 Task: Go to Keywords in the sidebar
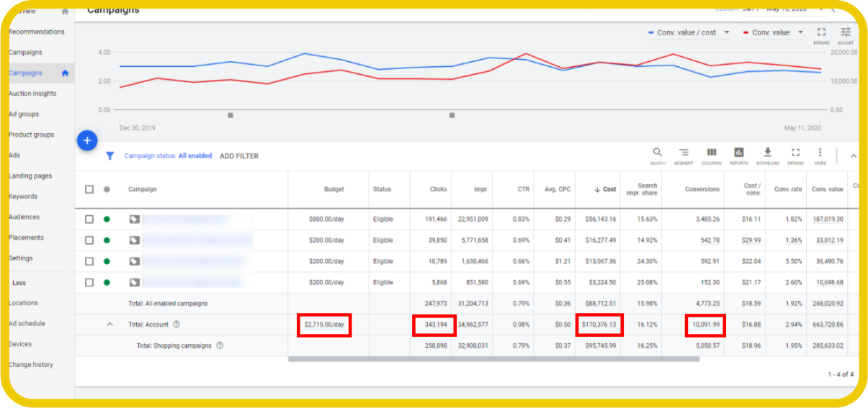[x=23, y=196]
